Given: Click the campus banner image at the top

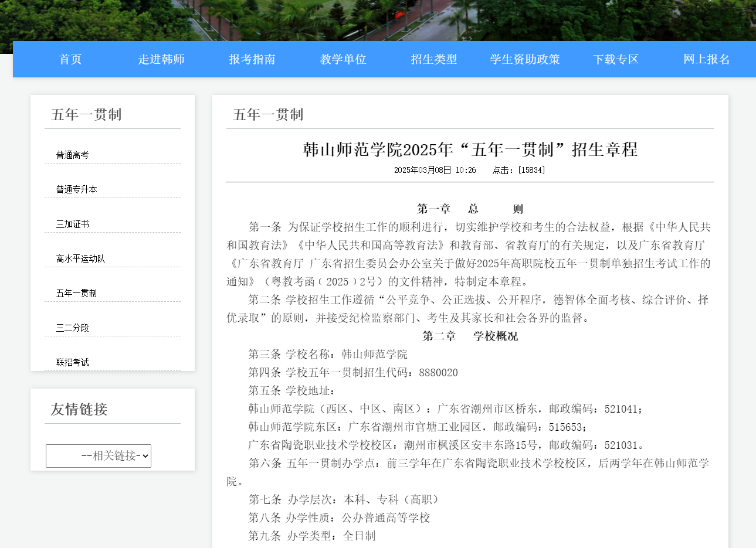Looking at the screenshot, I should pyautogui.click(x=378, y=19).
